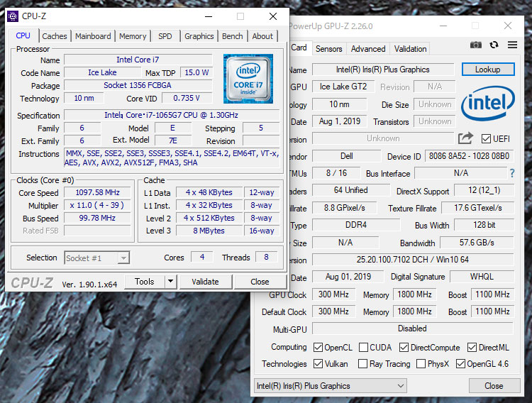Click the driver version 25.20.100.7102 field

point(413,260)
